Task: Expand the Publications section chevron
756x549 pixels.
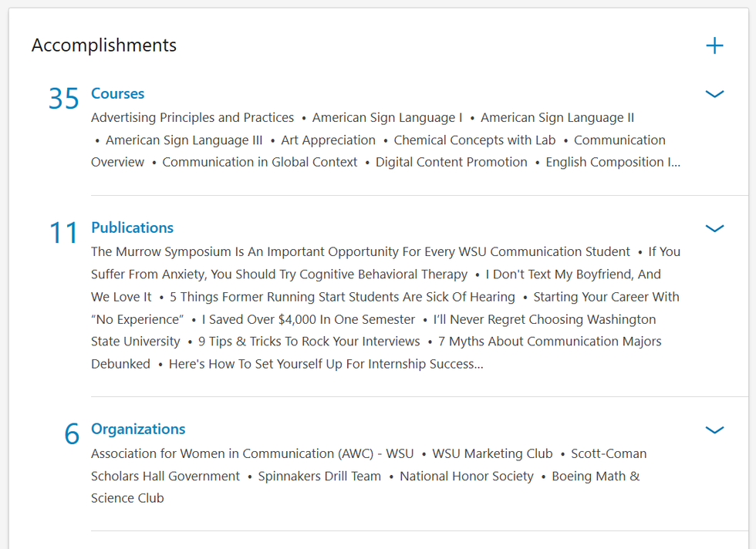Action: pos(714,228)
